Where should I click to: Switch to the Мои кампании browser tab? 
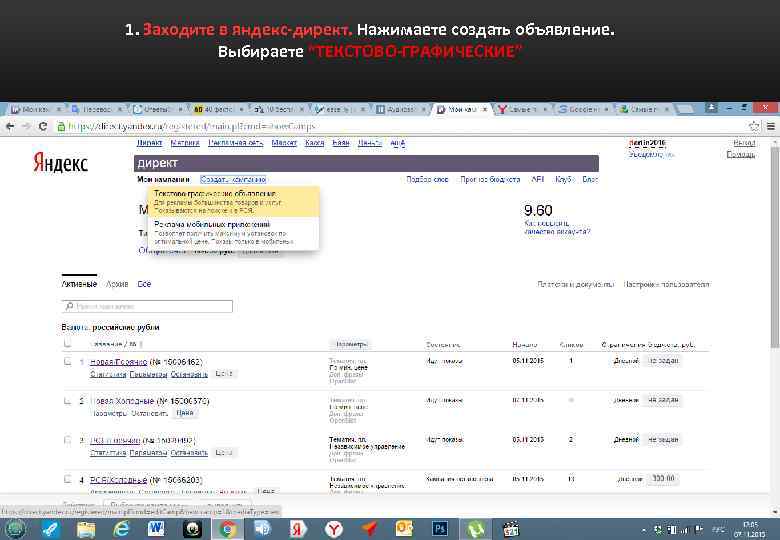pyautogui.click(x=462, y=109)
